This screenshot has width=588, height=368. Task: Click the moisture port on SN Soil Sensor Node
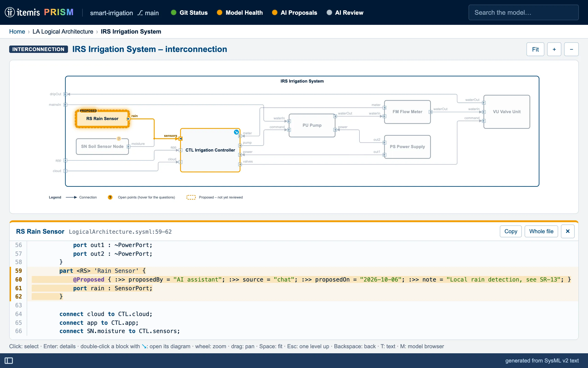point(128,147)
